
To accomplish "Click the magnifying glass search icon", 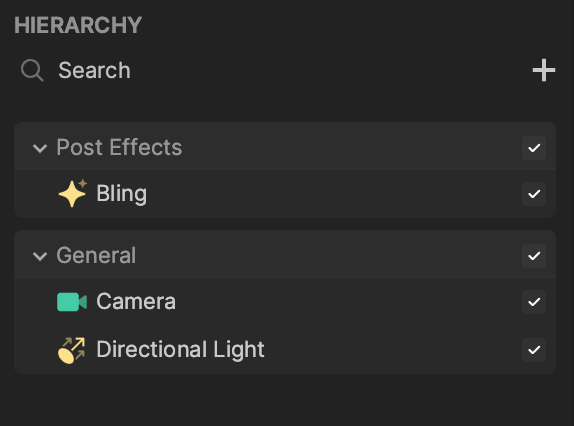I will (x=32, y=70).
